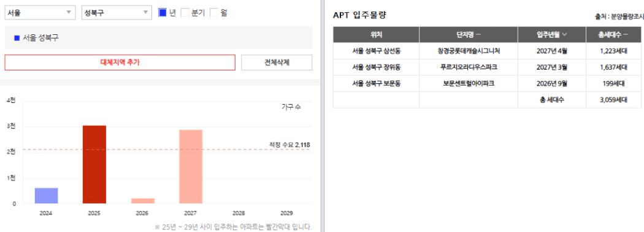Select the 창경궁롯데캐슬시그니처 table row

pos(487,51)
